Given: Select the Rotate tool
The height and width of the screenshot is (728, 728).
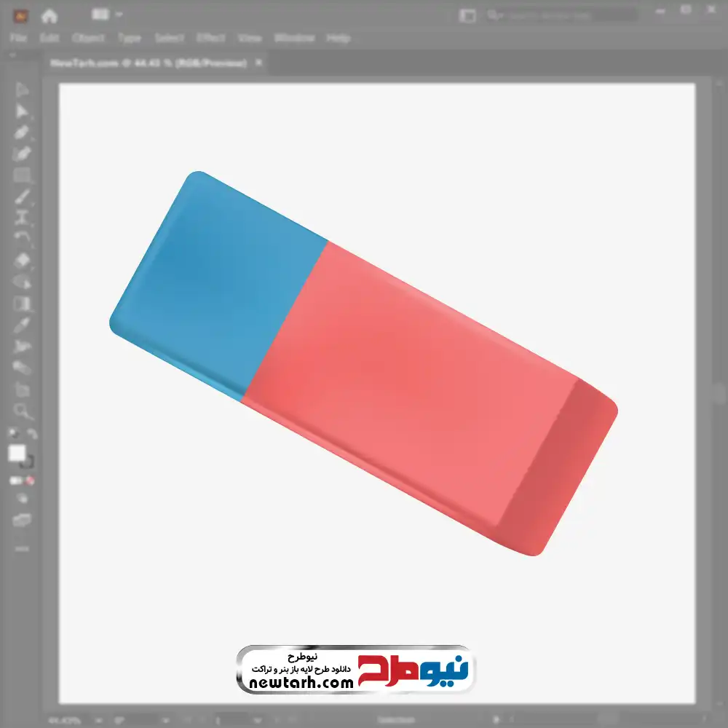Looking at the screenshot, I should coord(23,238).
